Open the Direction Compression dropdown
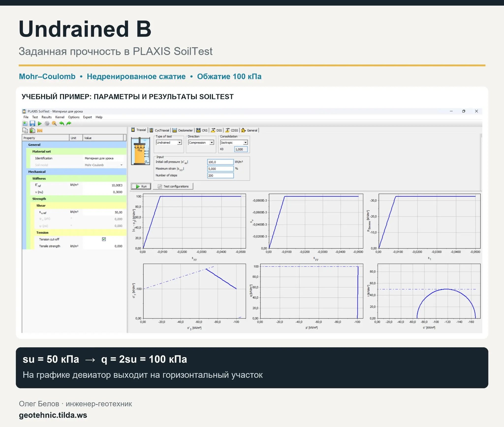Image resolution: width=504 pixels, height=427 pixels. click(x=201, y=142)
